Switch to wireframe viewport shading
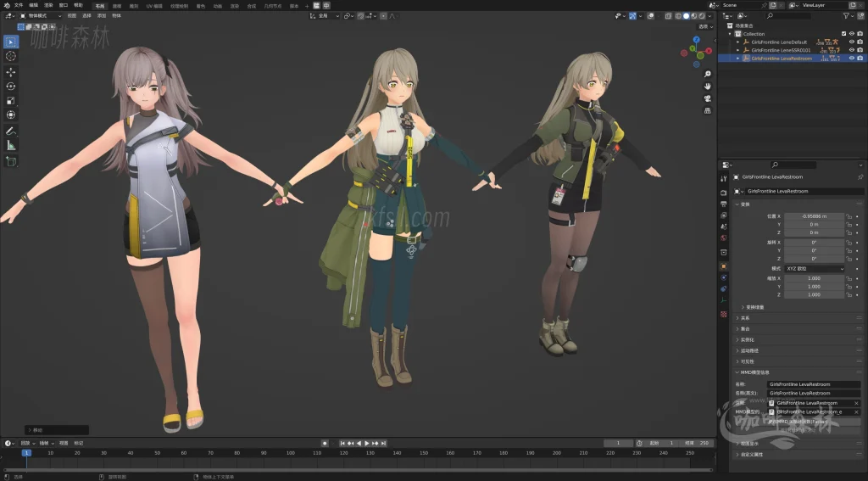Screen dimensions: 868x481 point(678,16)
